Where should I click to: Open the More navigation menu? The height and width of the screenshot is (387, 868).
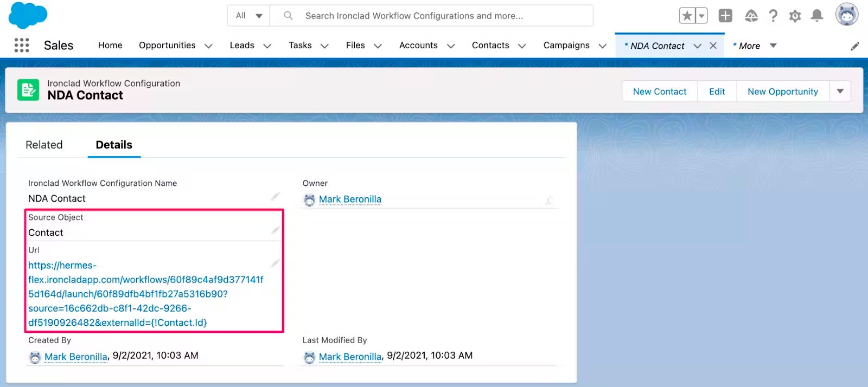[x=755, y=46]
